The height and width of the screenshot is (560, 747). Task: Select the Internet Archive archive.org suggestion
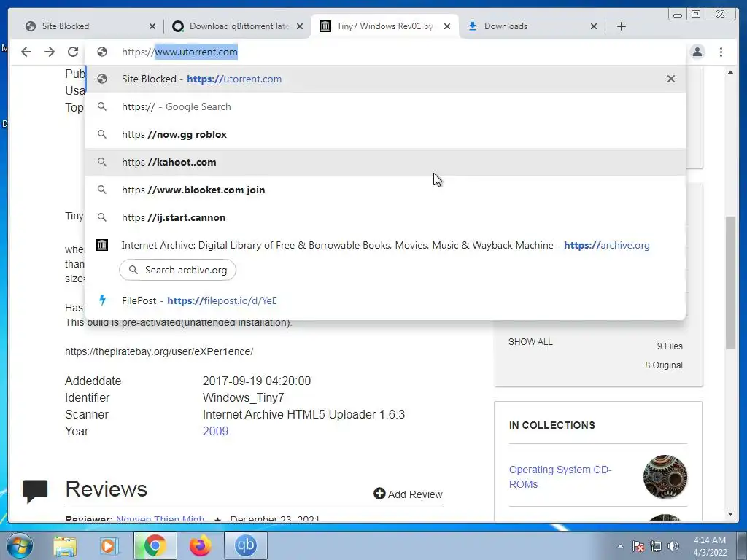[x=385, y=245]
